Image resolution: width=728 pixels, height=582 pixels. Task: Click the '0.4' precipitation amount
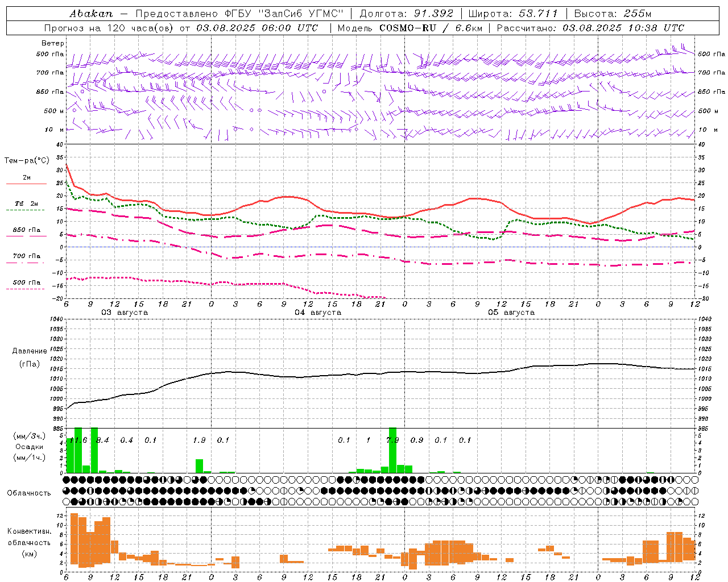coord(126,440)
